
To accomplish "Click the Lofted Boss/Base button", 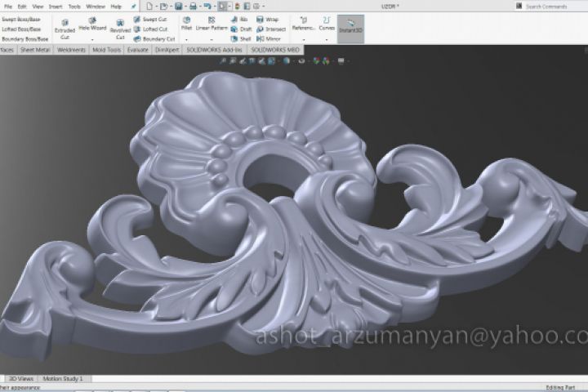I will tap(21, 29).
